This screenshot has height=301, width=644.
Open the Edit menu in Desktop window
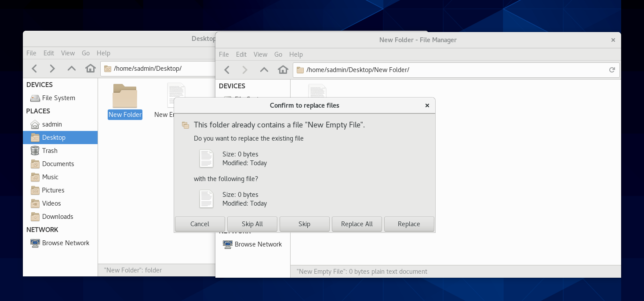(x=48, y=53)
